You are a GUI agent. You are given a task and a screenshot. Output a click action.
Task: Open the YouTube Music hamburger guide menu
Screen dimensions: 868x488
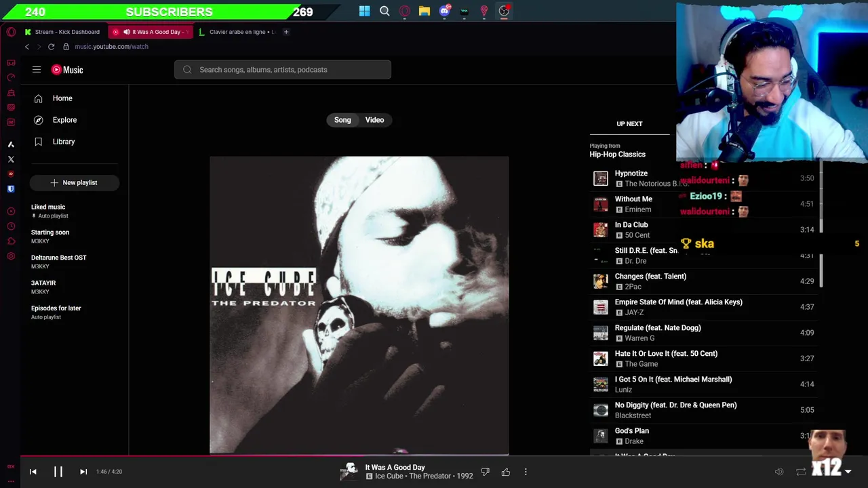coord(37,70)
